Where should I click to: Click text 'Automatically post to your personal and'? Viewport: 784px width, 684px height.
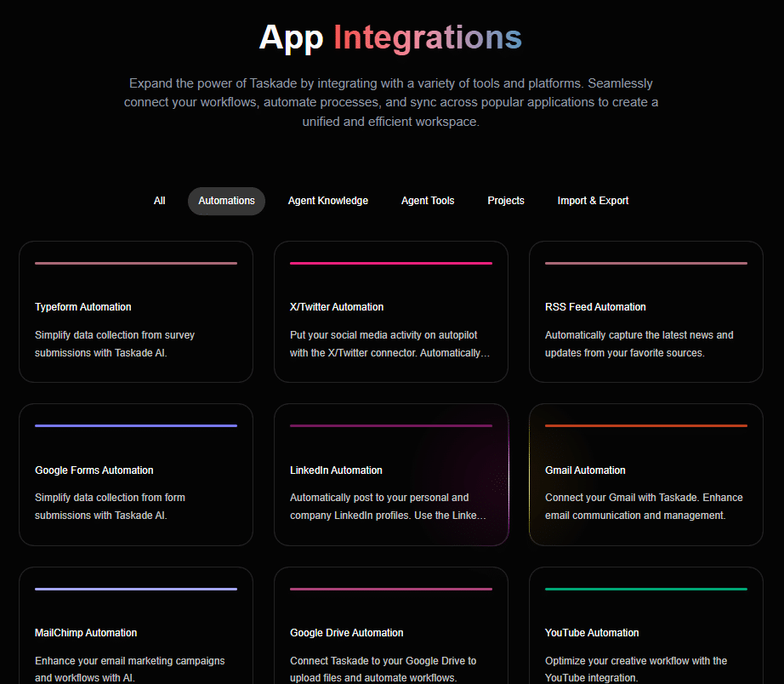click(379, 498)
